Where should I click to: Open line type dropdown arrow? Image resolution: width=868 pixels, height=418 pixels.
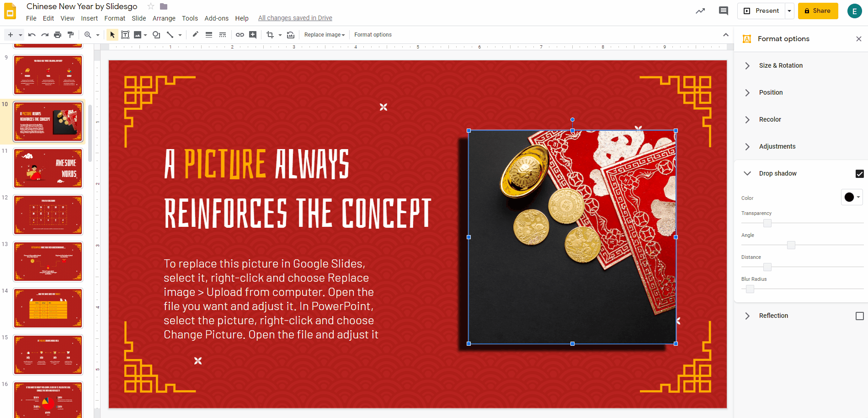(180, 35)
